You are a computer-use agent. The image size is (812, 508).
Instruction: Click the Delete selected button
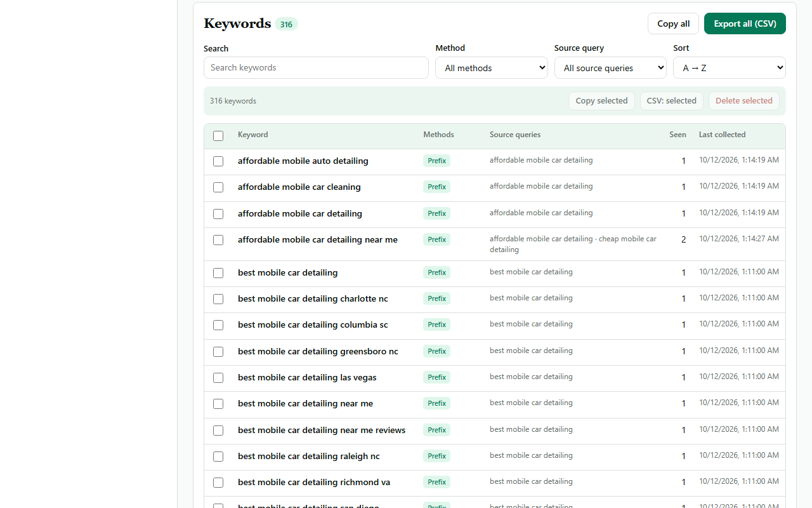[x=743, y=101]
